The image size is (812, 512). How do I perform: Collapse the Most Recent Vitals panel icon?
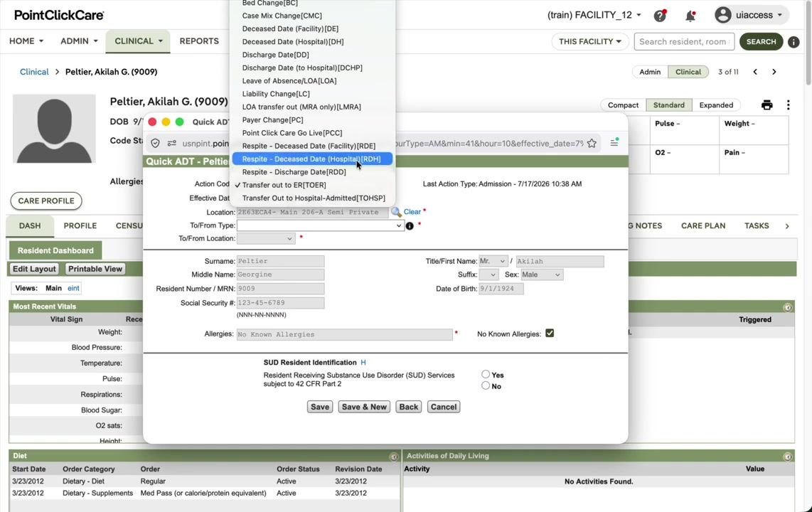(787, 307)
